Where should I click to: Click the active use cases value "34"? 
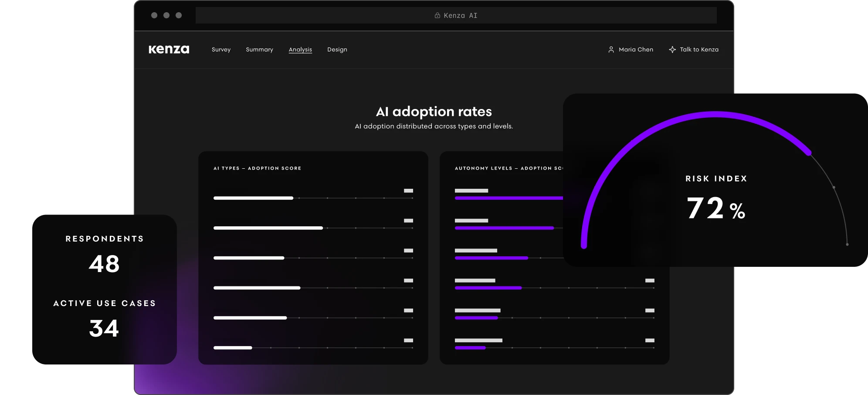(104, 328)
